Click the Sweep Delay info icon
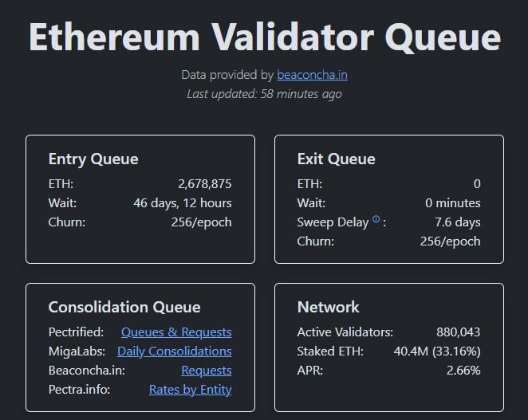The width and height of the screenshot is (528, 420). [376, 219]
